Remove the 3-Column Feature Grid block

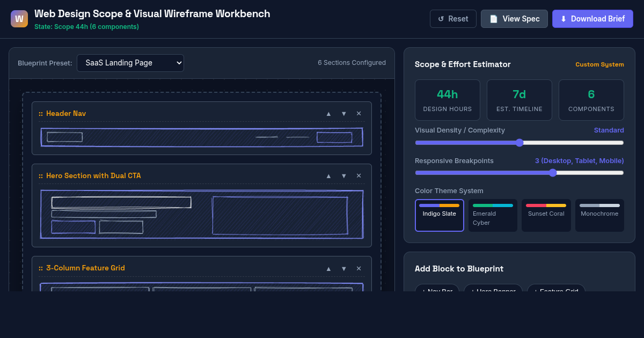(358, 268)
